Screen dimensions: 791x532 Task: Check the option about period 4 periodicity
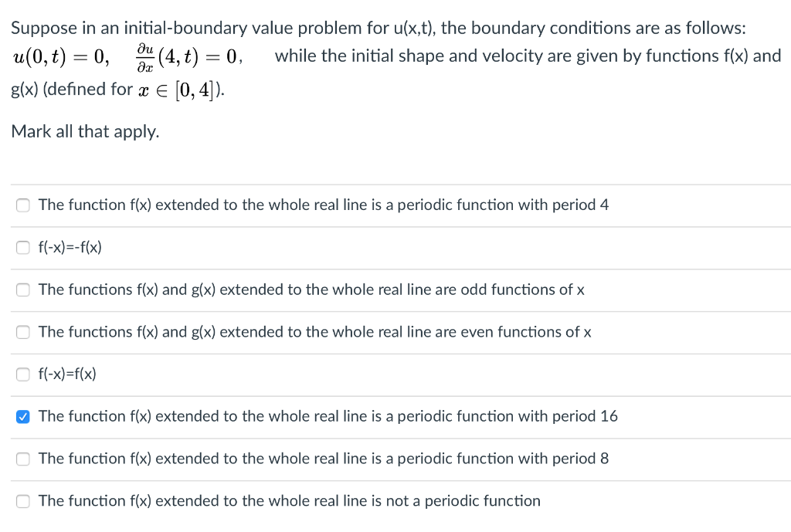(22, 205)
